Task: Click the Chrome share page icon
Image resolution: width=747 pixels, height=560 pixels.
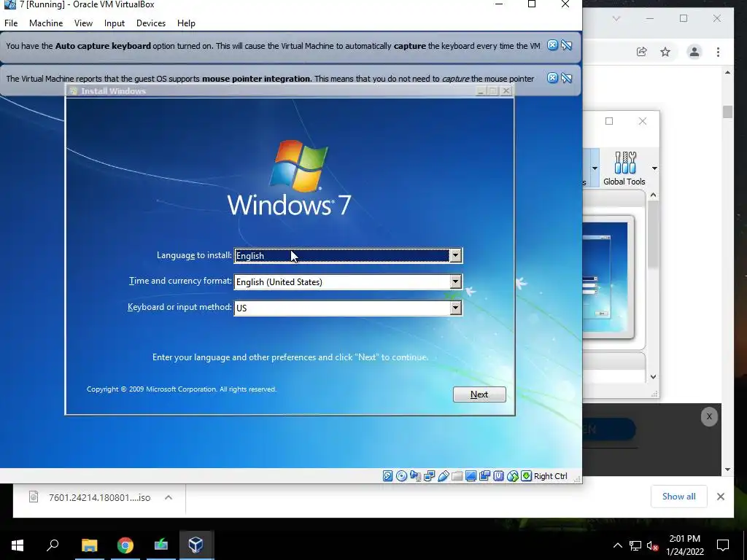Action: (642, 52)
